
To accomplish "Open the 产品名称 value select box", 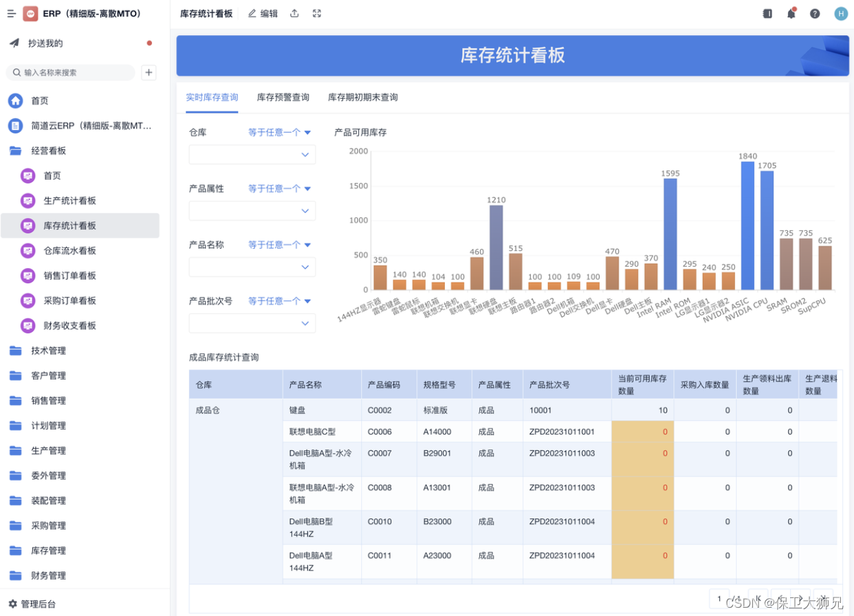I will pos(252,267).
